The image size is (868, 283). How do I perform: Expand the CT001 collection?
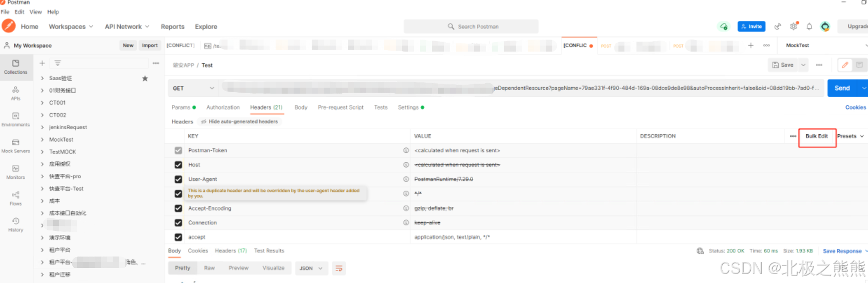coord(42,103)
